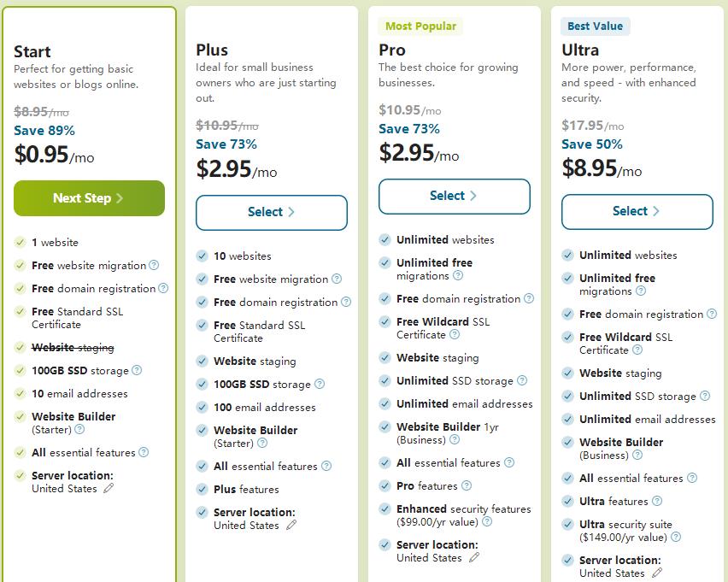Screen dimensions: 728x582
Task: Select the Pro hosting plan
Action: click(454, 196)
